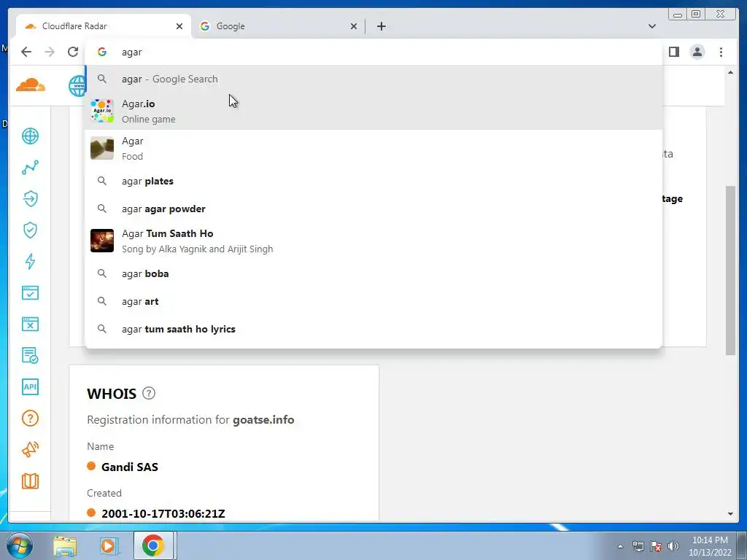This screenshot has width=747, height=560.
Task: Click the 'Gandi SAS' registrar name
Action: click(130, 467)
